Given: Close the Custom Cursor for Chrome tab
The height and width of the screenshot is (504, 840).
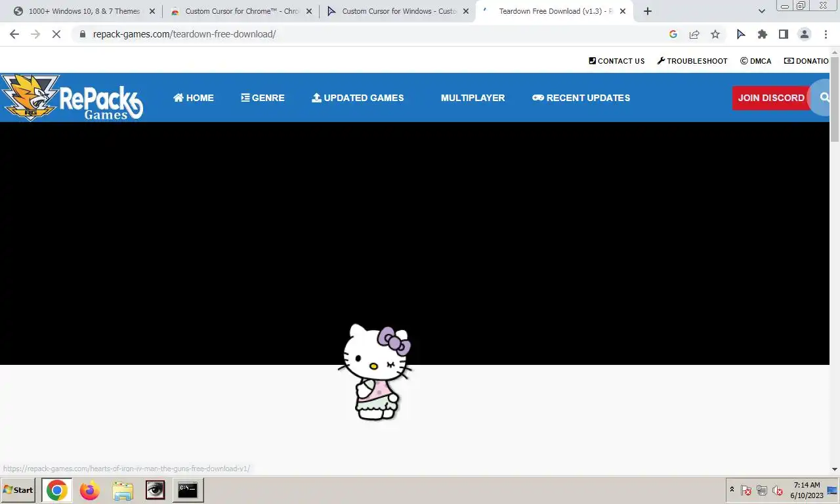Looking at the screenshot, I should pyautogui.click(x=309, y=11).
